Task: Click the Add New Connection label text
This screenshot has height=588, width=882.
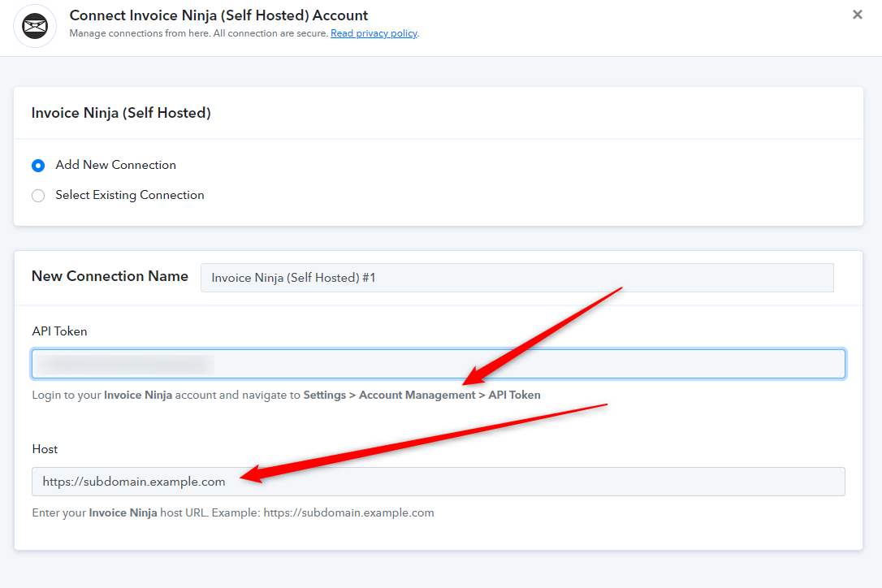Action: 116,165
